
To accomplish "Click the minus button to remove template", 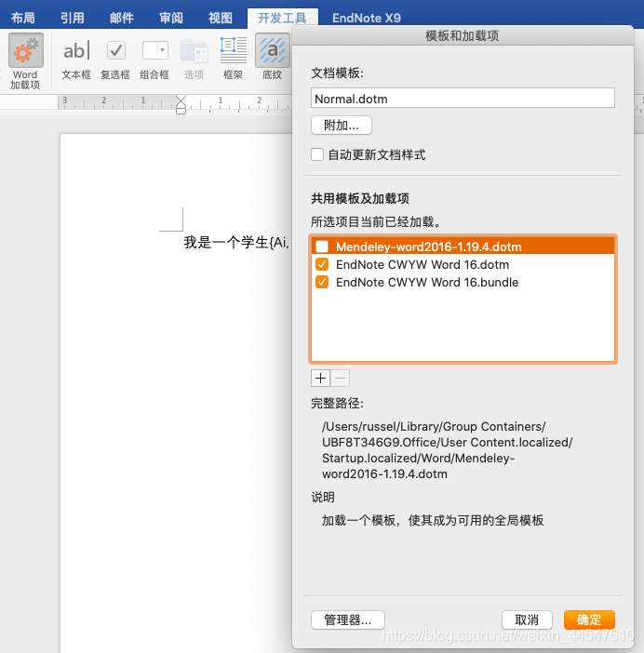I will [340, 379].
